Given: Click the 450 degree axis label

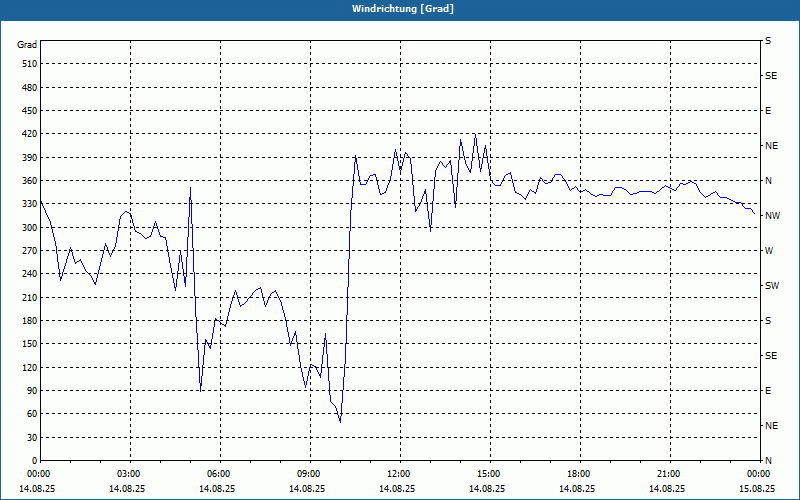Looking at the screenshot, I should click(x=30, y=111).
